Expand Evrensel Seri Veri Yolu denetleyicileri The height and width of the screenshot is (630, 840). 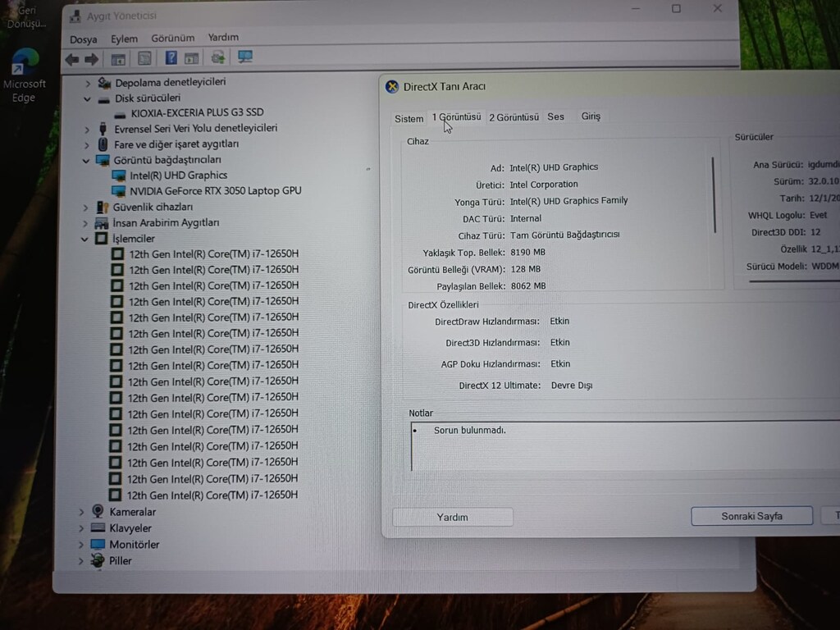pos(87,130)
